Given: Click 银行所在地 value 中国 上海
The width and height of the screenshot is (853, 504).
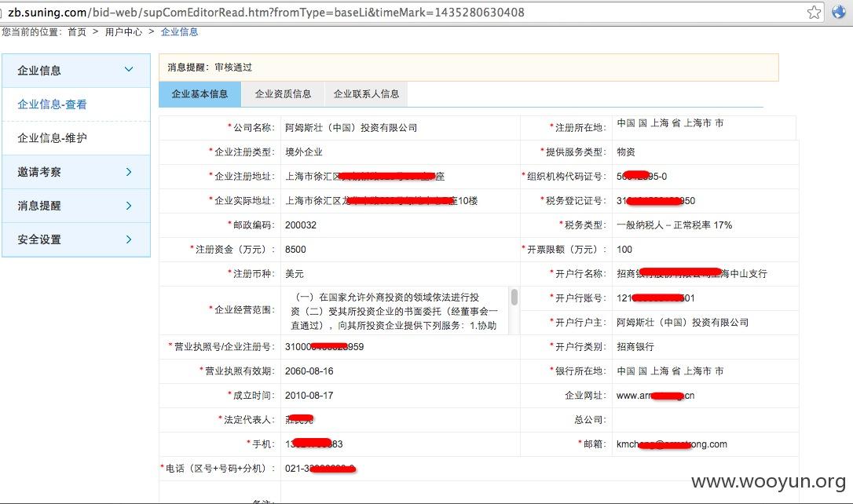Looking at the screenshot, I should 670,371.
